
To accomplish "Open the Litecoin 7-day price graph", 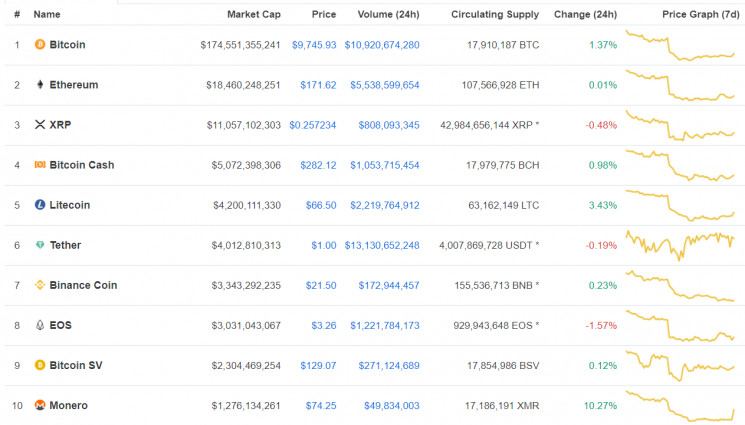I will click(680, 205).
